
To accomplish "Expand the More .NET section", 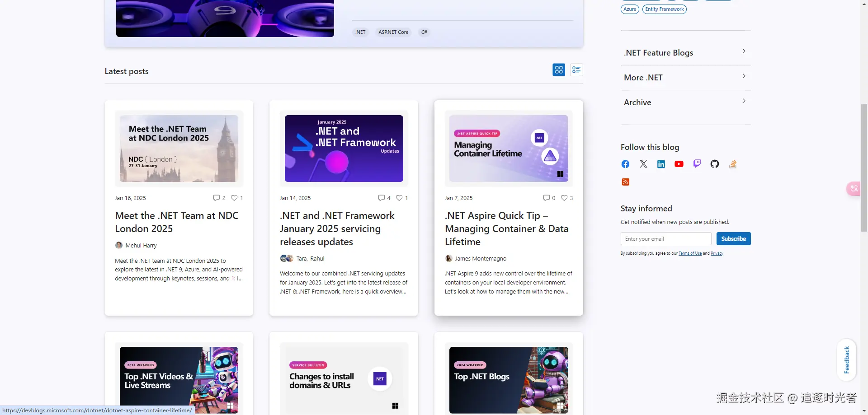I will 685,78.
